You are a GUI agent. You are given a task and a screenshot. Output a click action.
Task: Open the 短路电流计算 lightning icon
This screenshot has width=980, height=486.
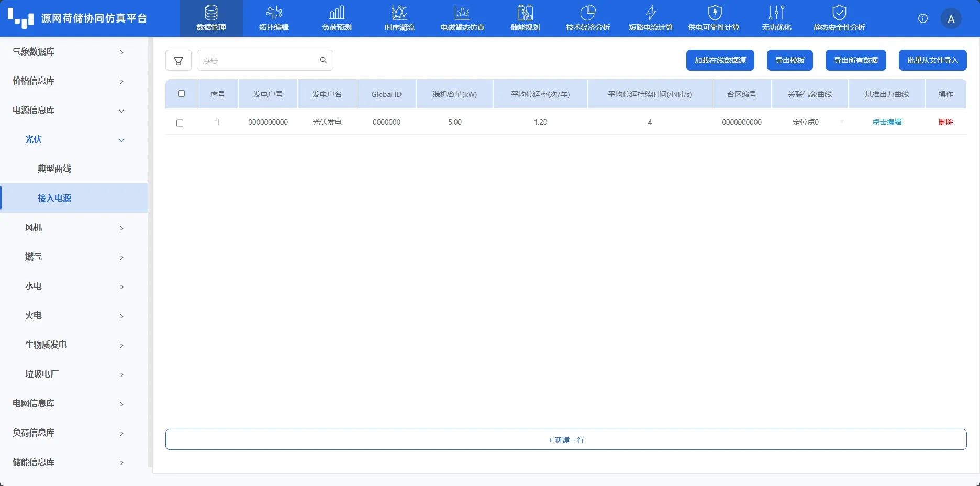pos(651,13)
